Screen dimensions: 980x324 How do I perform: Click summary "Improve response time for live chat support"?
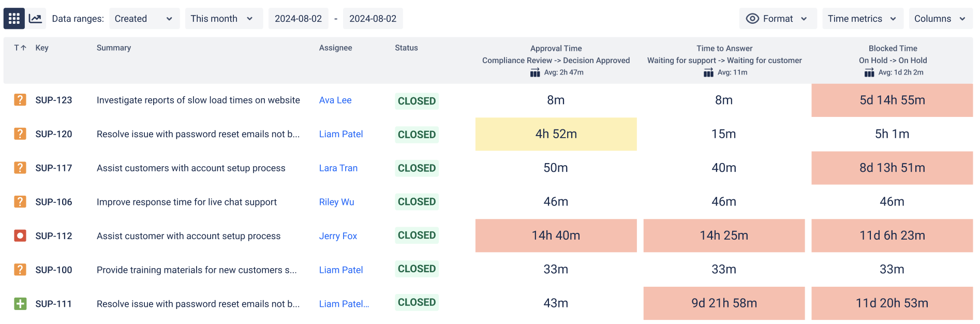pos(187,202)
